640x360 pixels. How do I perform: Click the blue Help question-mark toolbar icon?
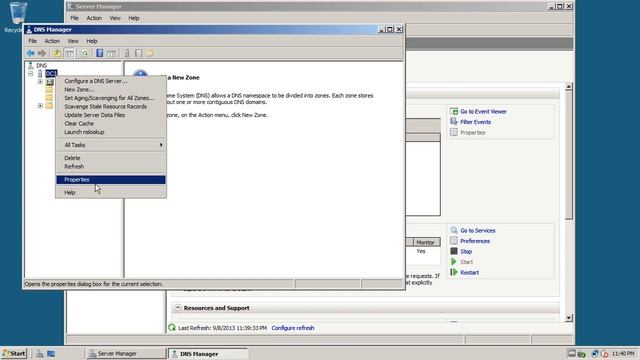pos(100,53)
